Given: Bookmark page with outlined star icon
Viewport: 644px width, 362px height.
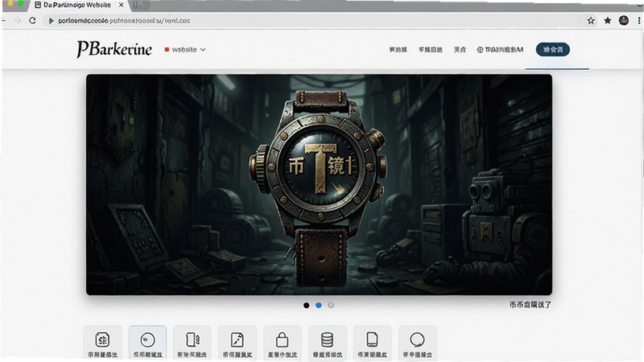Looking at the screenshot, I should (x=591, y=21).
